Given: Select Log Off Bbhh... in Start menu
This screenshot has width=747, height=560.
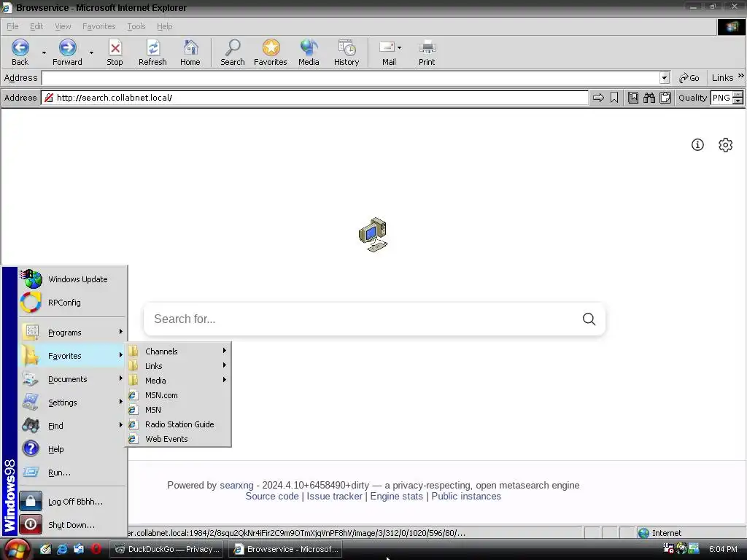Looking at the screenshot, I should click(x=72, y=502).
